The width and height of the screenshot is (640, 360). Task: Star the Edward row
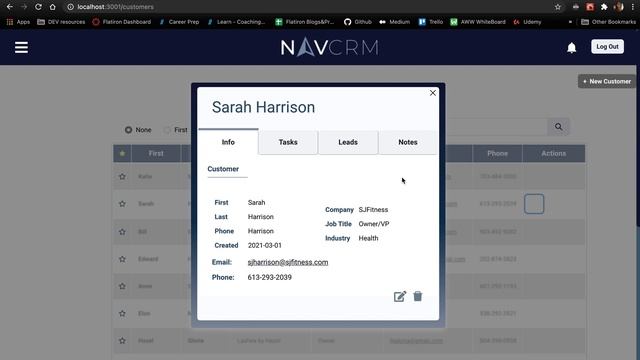[x=122, y=259]
